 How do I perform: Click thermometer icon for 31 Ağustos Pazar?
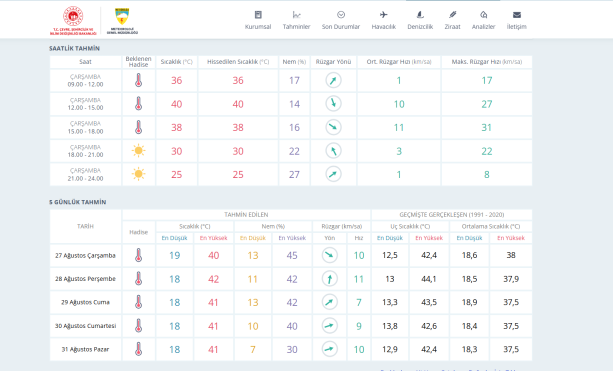(138, 349)
